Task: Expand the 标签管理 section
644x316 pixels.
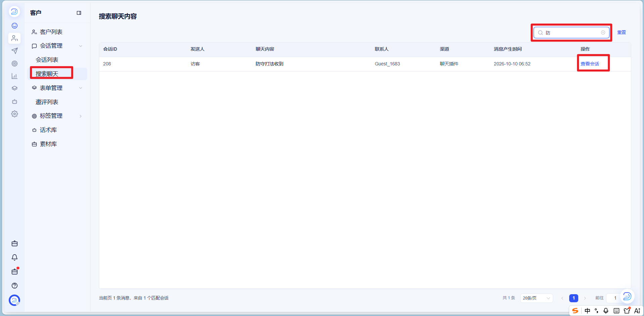Action: pyautogui.click(x=80, y=116)
